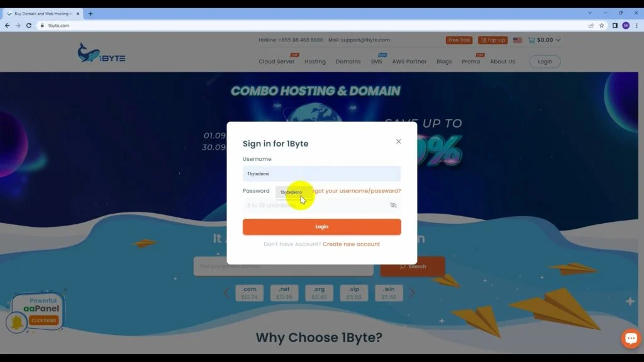The width and height of the screenshot is (644, 362).
Task: Click the Username input field
Action: [321, 173]
